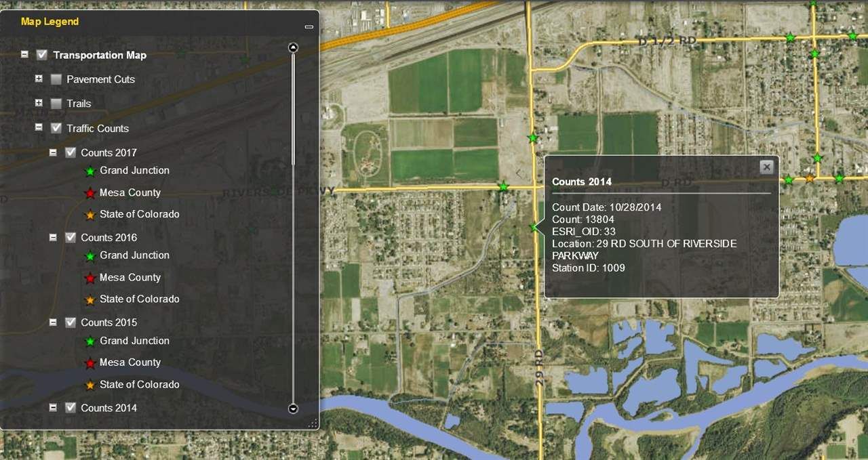
Task: Click Grand Junction text under Counts 2017
Action: pos(134,170)
